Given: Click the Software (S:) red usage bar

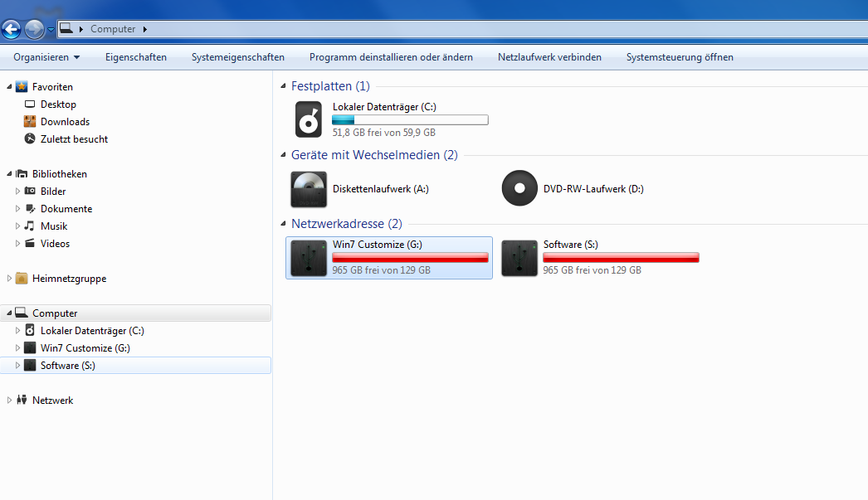Looking at the screenshot, I should click(621, 257).
